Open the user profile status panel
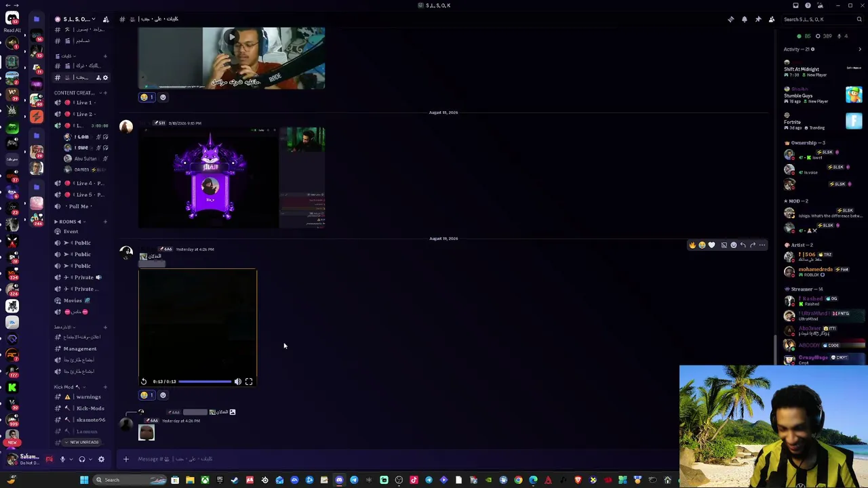 coord(23,459)
